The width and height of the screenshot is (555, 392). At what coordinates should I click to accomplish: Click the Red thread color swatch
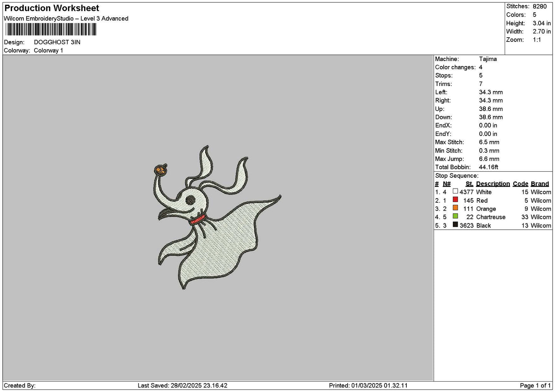455,200
